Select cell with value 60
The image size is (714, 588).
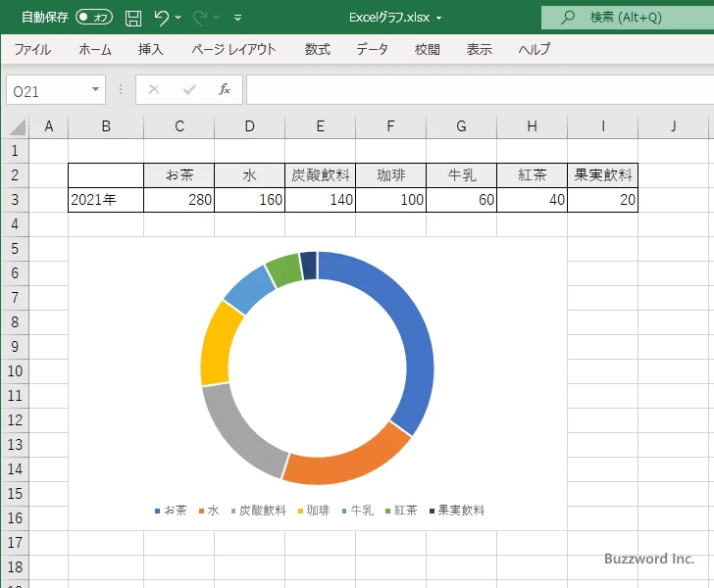pyautogui.click(x=461, y=199)
